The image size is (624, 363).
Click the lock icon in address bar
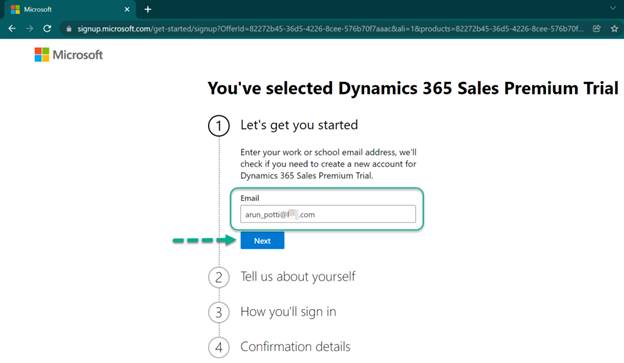tap(69, 29)
